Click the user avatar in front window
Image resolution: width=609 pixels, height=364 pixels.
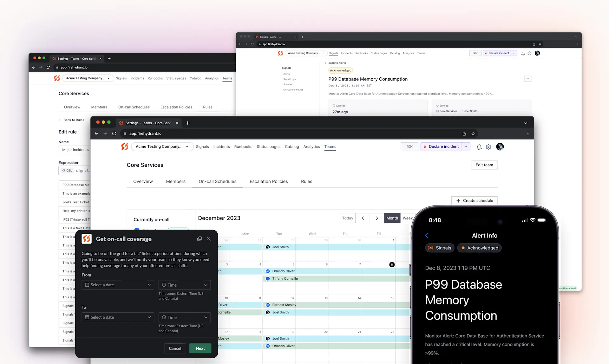500,146
